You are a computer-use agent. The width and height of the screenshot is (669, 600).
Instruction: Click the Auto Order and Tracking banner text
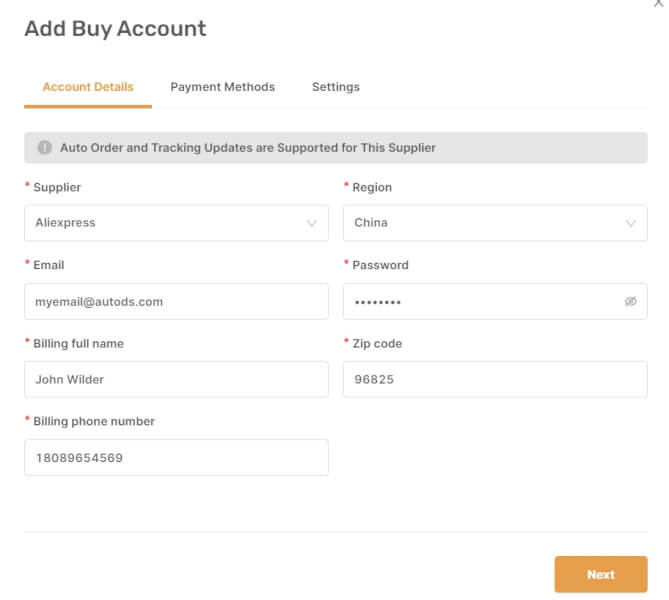[x=248, y=148]
